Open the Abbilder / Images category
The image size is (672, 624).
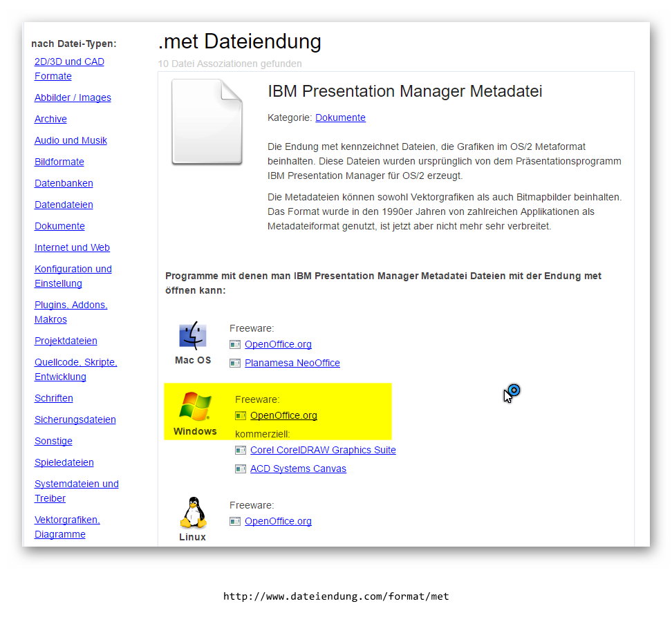(73, 97)
